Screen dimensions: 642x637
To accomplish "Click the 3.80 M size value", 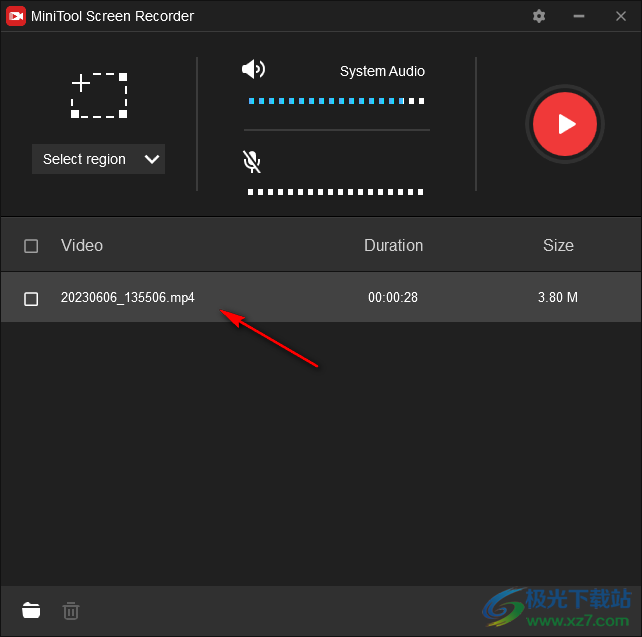I will 558,297.
